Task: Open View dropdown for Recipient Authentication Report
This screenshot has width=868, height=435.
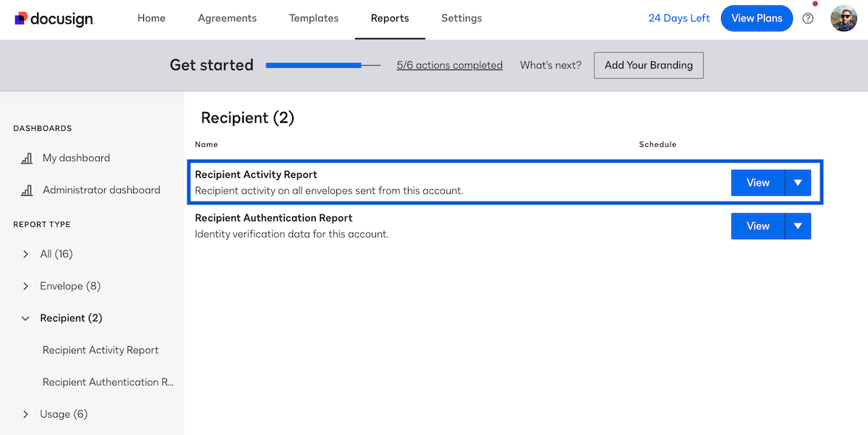Action: pos(798,226)
